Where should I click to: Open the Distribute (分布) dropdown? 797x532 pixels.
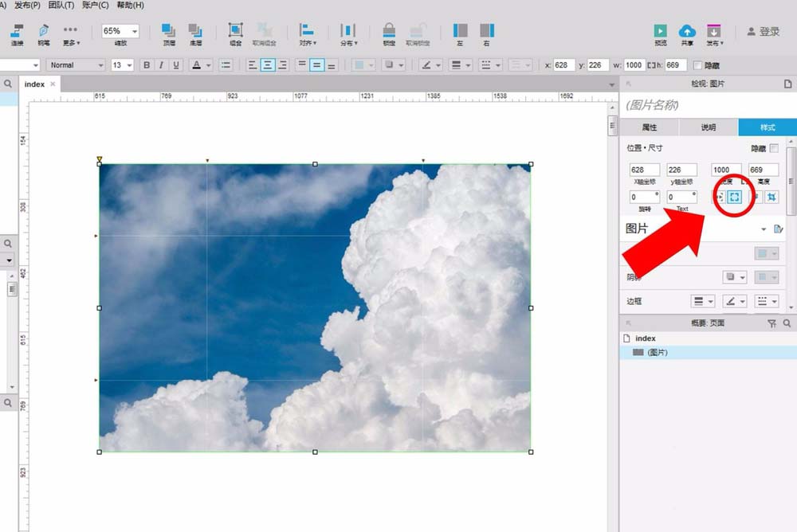[x=349, y=34]
